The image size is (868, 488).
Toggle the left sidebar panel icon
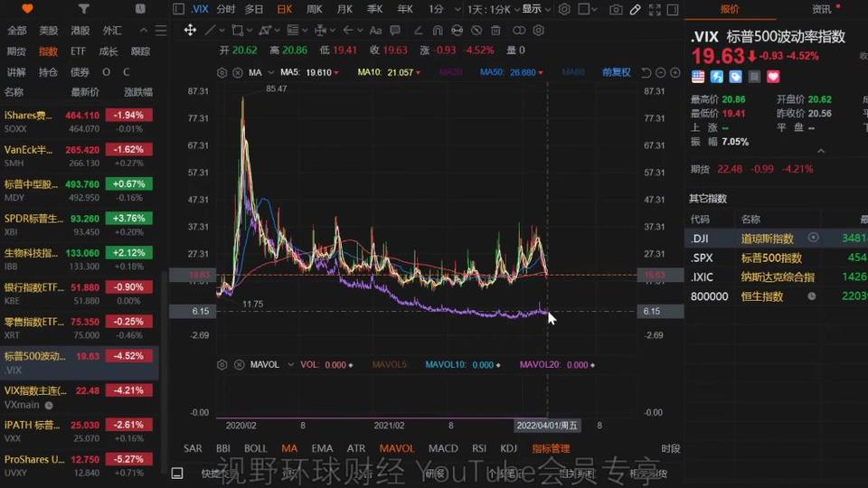coord(178,9)
